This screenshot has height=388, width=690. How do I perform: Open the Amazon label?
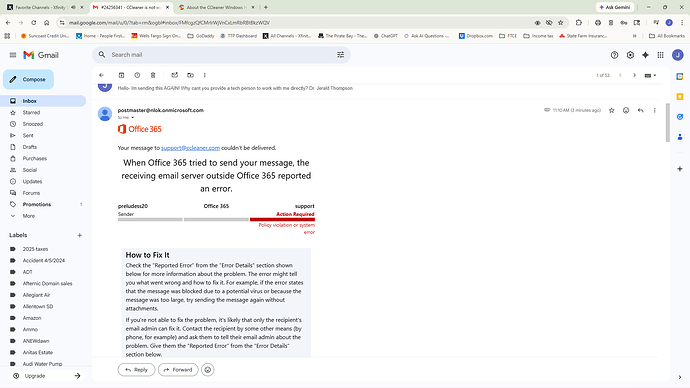click(x=32, y=318)
